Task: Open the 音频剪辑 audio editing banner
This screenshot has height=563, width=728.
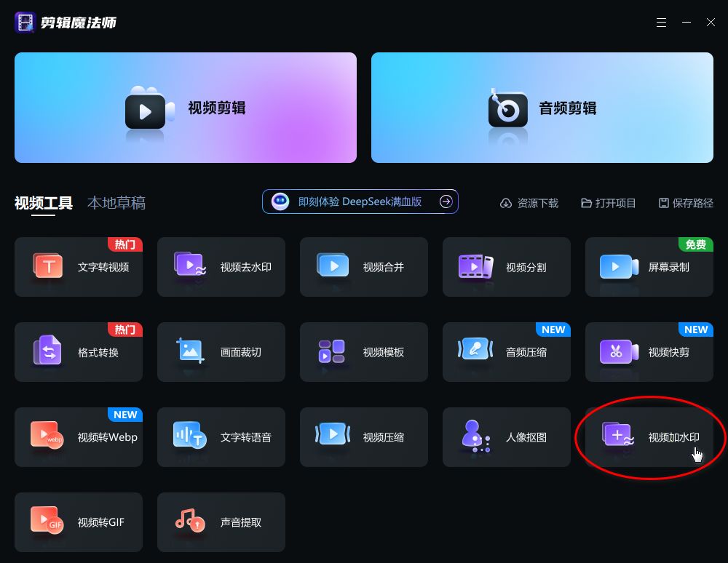Action: tap(542, 108)
